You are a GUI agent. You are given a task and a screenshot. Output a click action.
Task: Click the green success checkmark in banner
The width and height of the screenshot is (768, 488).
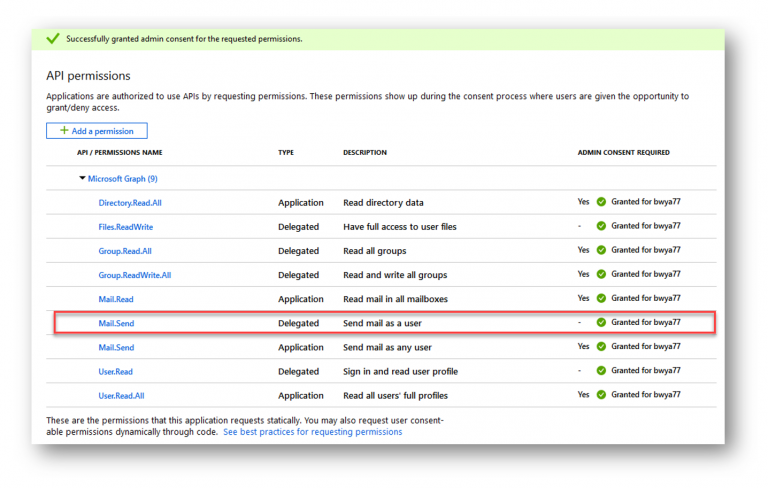(x=53, y=38)
